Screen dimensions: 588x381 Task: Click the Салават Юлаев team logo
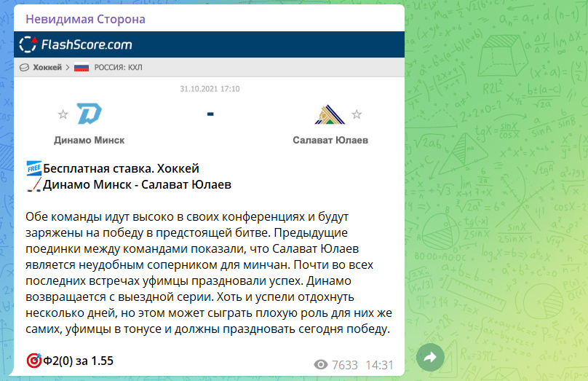(x=330, y=114)
